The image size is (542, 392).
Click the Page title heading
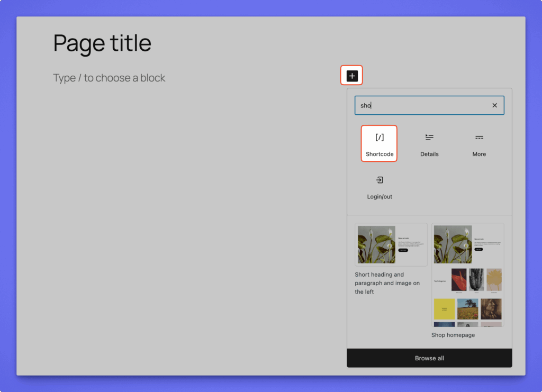102,43
